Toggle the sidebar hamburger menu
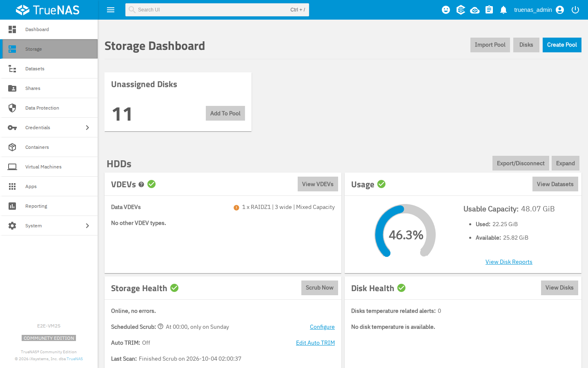The width and height of the screenshot is (588, 368). point(111,10)
